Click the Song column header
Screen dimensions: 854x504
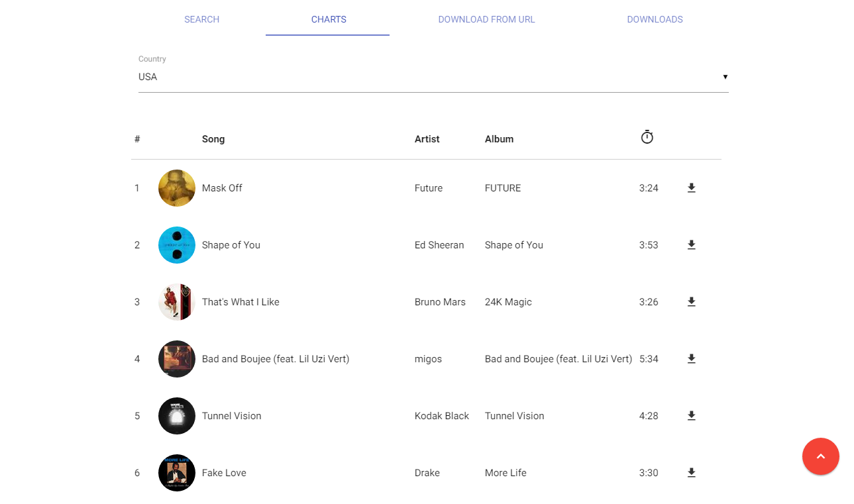click(213, 139)
